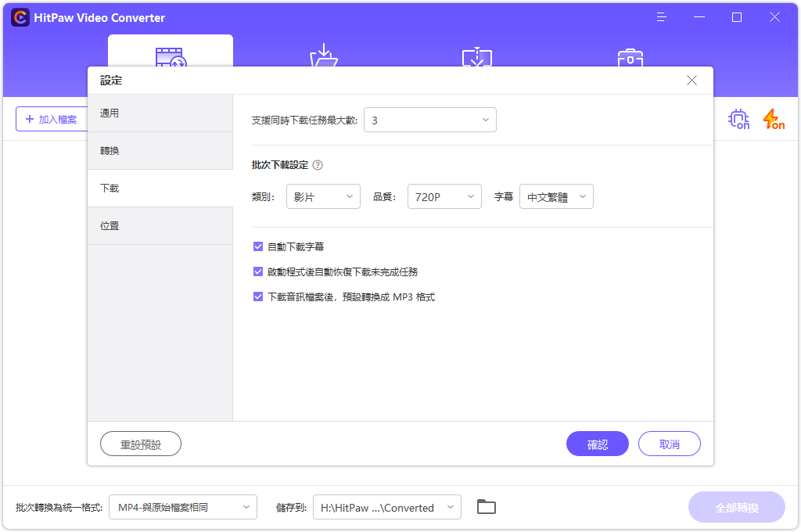Click the 重設預設 button

point(141,444)
